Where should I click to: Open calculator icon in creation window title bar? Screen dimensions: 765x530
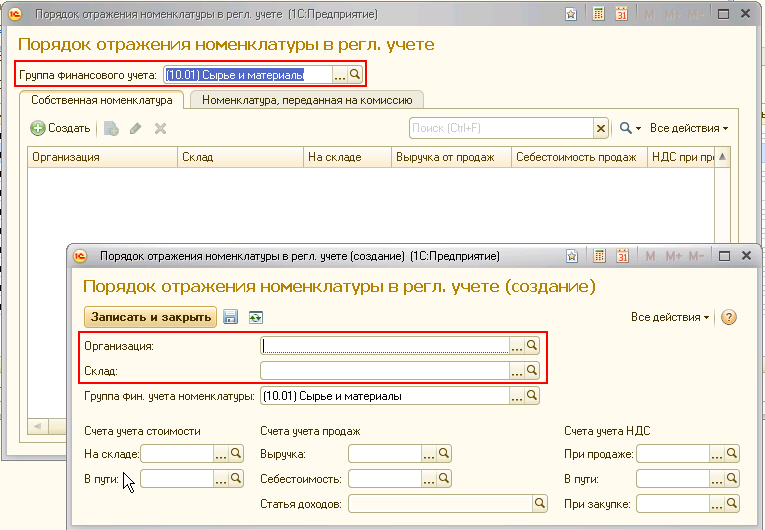(599, 256)
